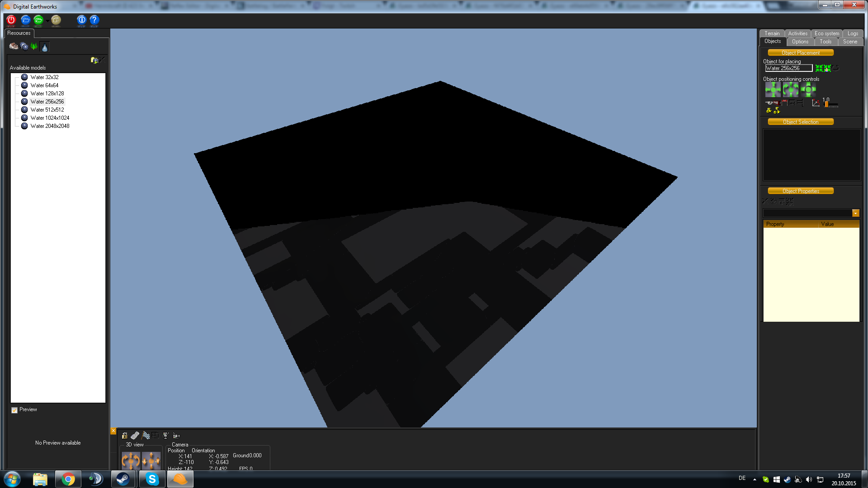Click the Object for placing field
The height and width of the screenshot is (488, 868).
[788, 68]
